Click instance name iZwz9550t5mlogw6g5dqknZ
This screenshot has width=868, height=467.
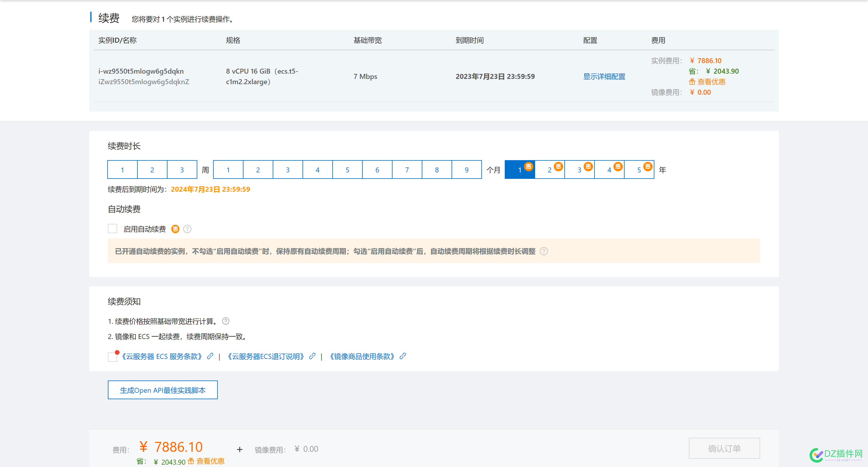(x=144, y=82)
